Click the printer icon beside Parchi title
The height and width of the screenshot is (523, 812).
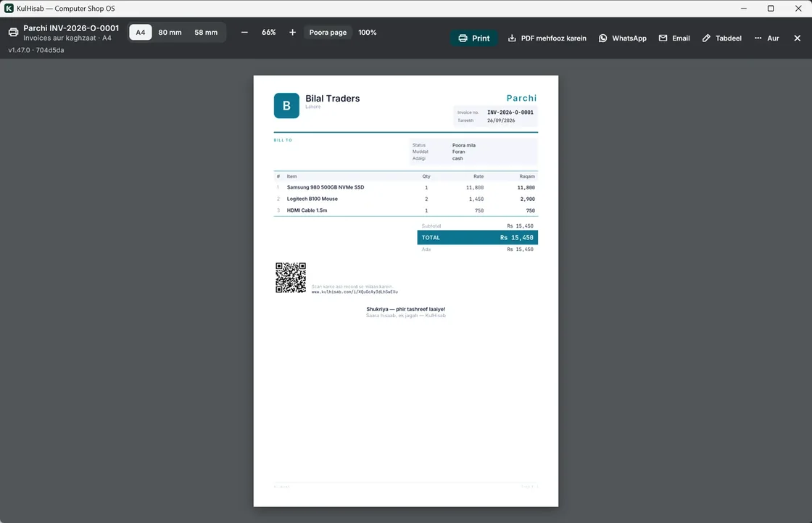(14, 32)
